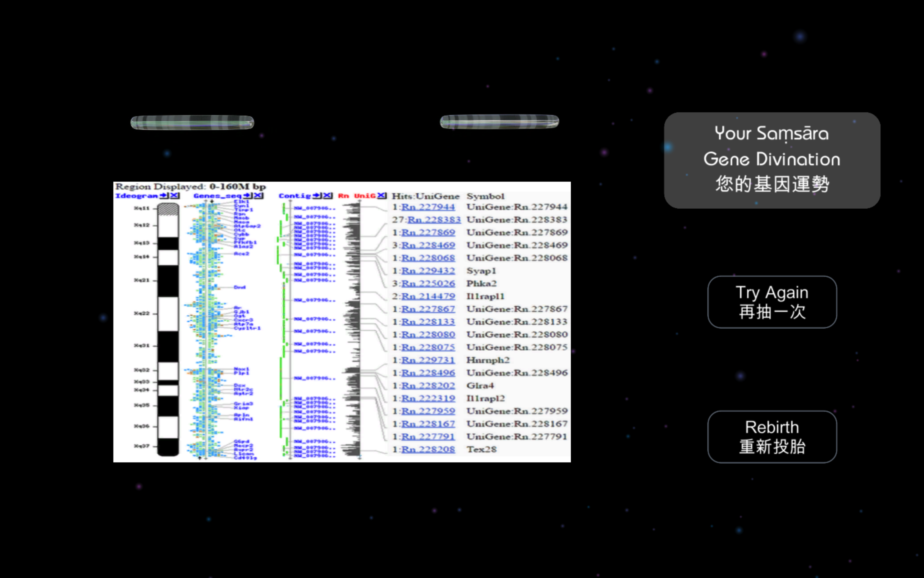Click the Genes_seq column arrow icon
This screenshot has width=924, height=578.
tap(248, 196)
